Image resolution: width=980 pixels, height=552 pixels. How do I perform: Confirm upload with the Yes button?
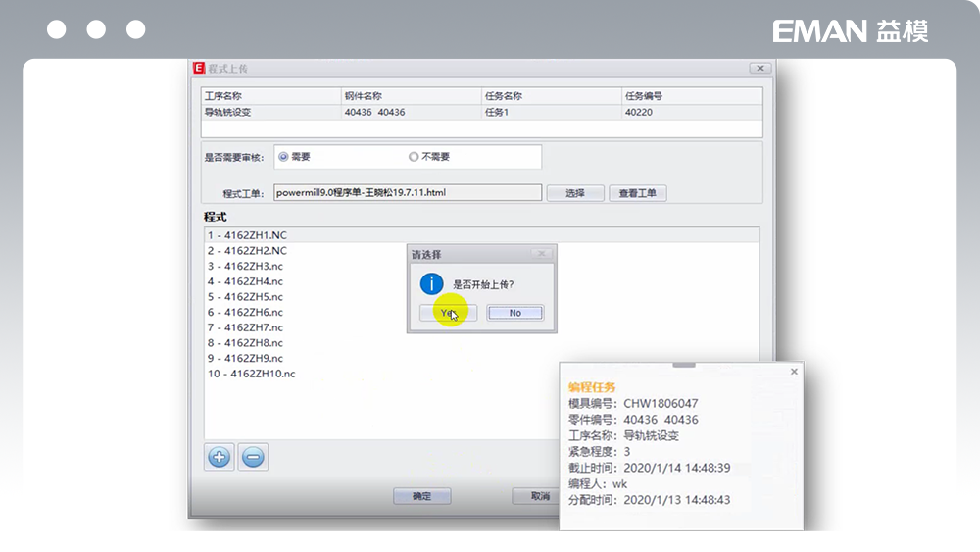pos(448,313)
